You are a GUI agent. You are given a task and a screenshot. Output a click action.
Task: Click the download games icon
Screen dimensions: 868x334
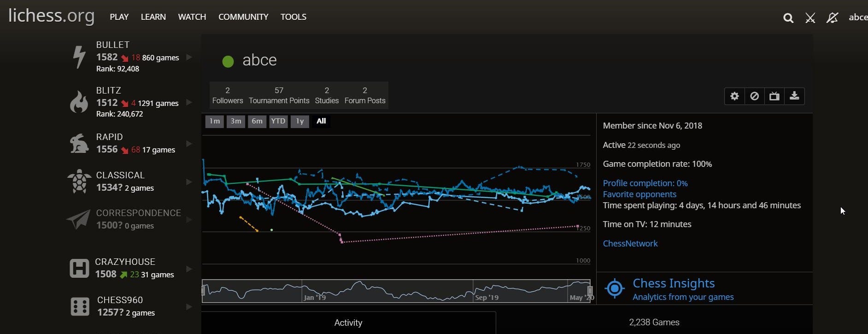pos(794,96)
